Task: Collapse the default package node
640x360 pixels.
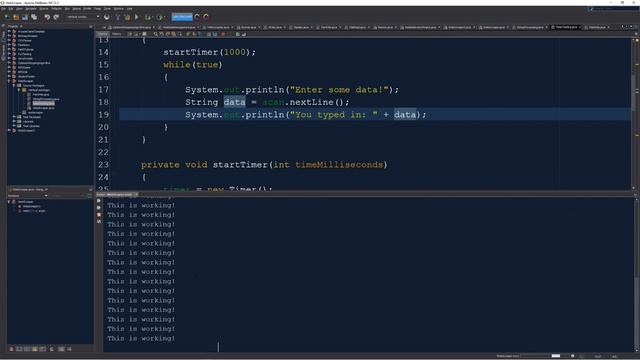Action: (x=19, y=90)
